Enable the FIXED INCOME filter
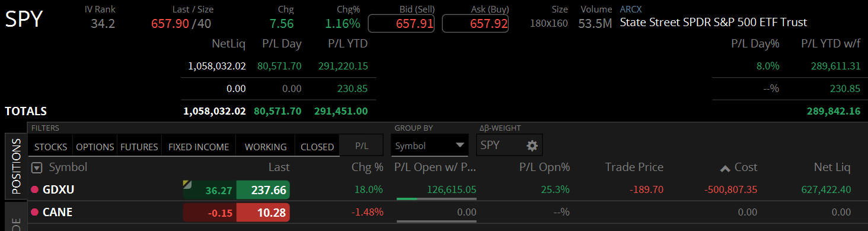Viewport: 868px width, 231px height. click(199, 147)
